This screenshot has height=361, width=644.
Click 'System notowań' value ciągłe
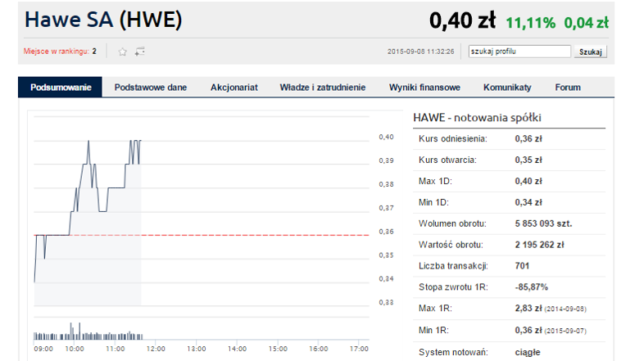pyautogui.click(x=528, y=352)
